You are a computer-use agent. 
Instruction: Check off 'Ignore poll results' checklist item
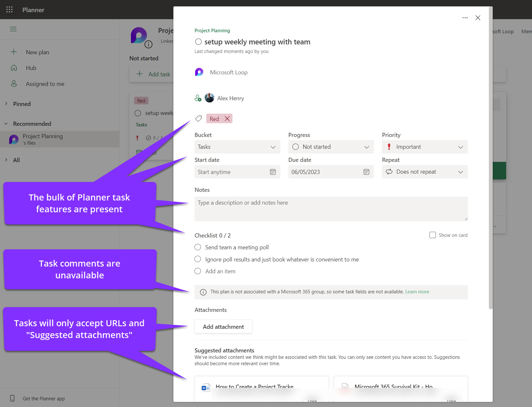tap(198, 259)
